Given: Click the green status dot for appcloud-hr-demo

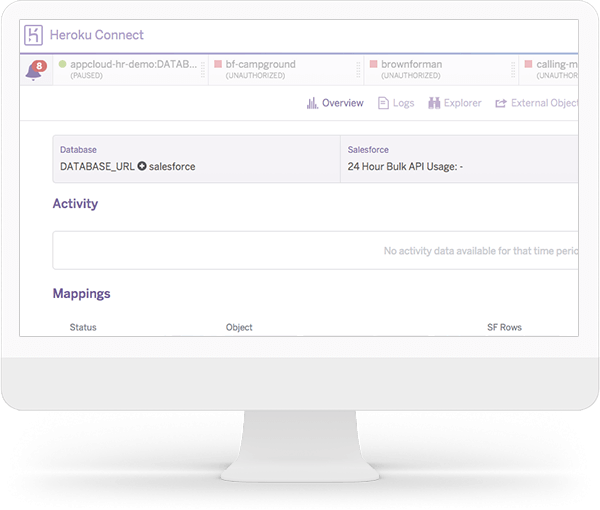Looking at the screenshot, I should click(x=62, y=64).
